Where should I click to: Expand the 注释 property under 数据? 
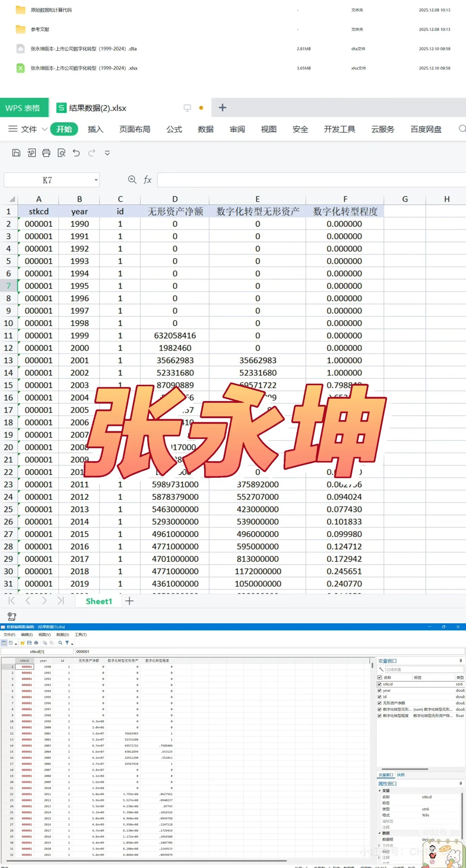(x=379, y=858)
